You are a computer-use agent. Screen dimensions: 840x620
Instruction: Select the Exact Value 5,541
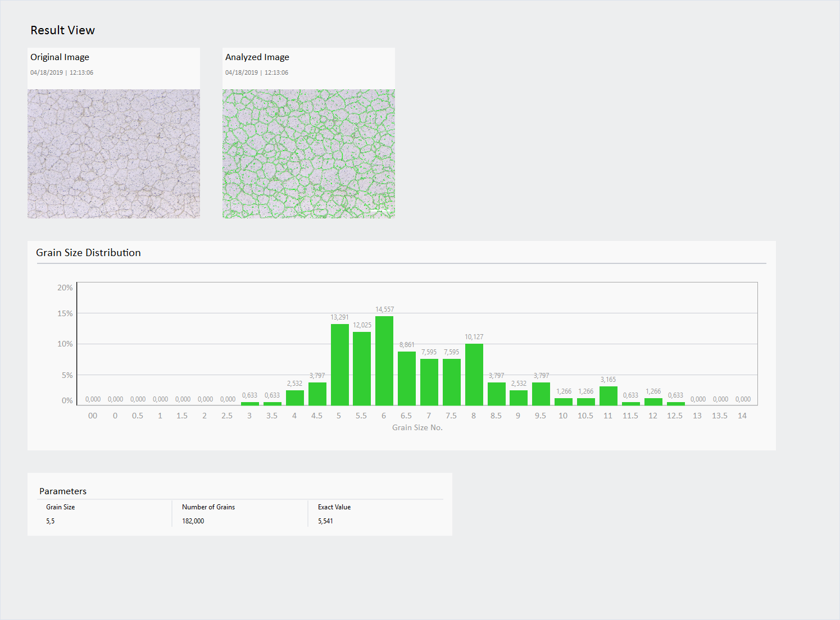pyautogui.click(x=325, y=521)
